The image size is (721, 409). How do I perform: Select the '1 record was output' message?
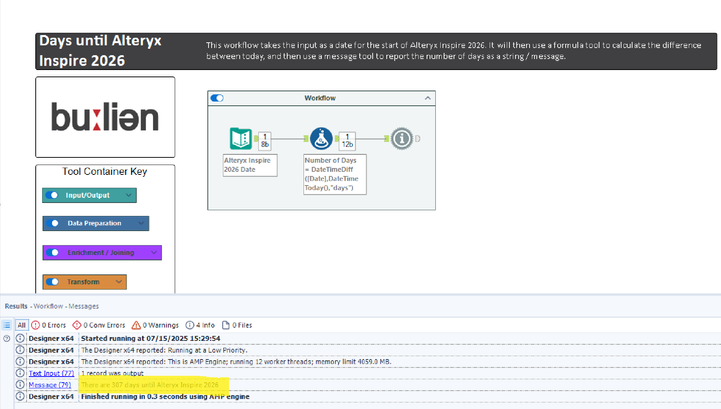[x=112, y=373]
